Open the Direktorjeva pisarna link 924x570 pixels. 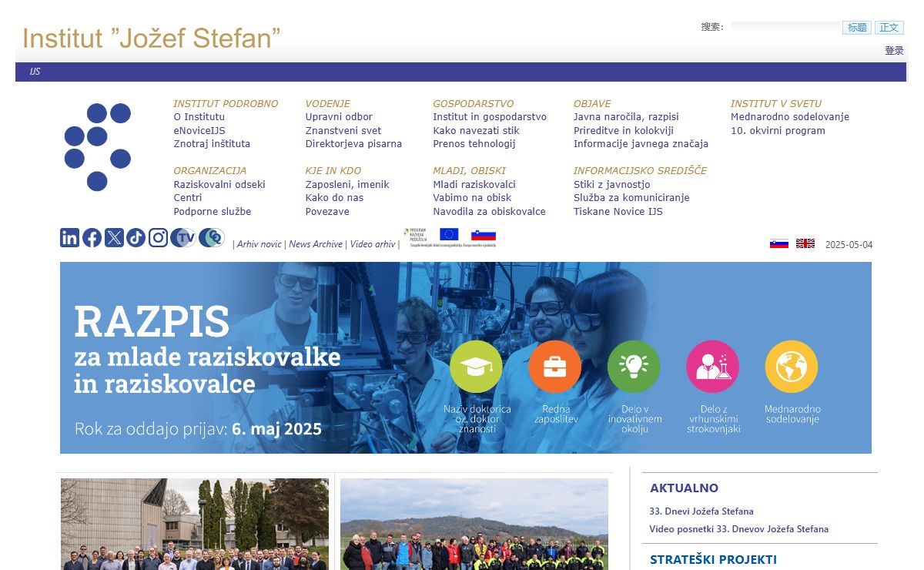tap(353, 144)
